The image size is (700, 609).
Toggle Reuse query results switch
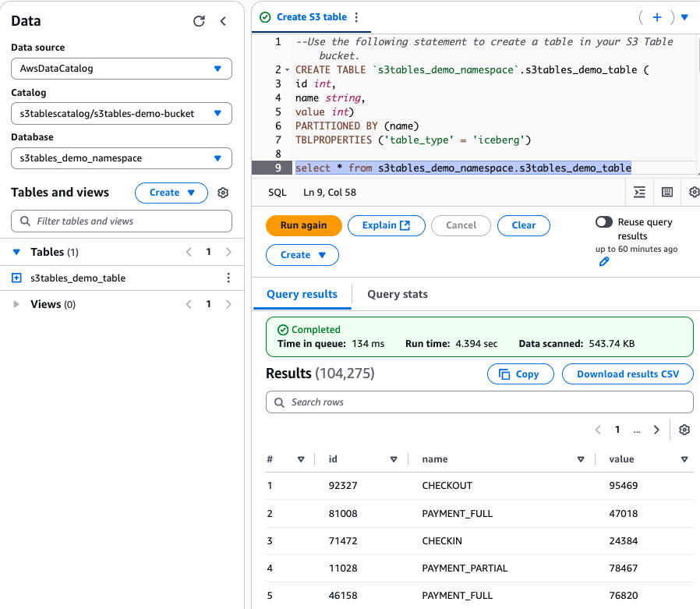coord(603,222)
